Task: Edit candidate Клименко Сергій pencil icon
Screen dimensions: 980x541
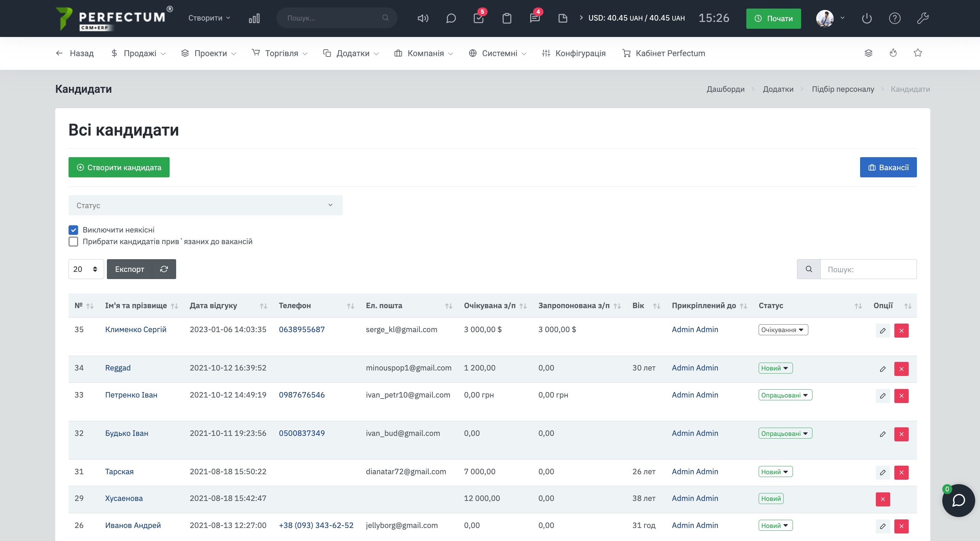Action: 883,331
